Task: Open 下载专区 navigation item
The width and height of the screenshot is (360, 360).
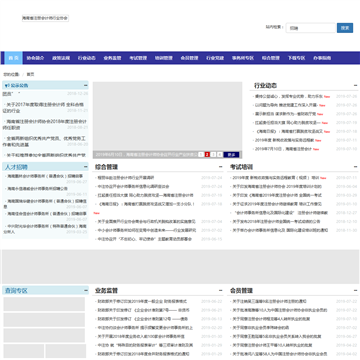Action: tap(296, 58)
